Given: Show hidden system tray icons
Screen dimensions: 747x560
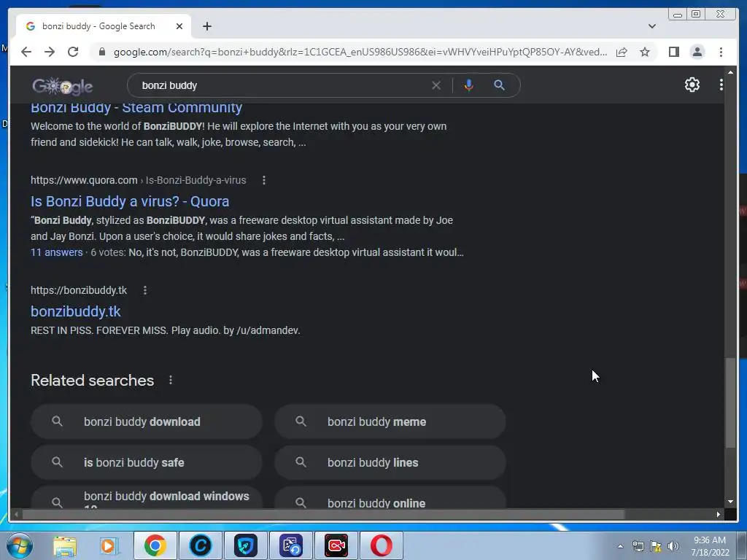Looking at the screenshot, I should pyautogui.click(x=620, y=546).
